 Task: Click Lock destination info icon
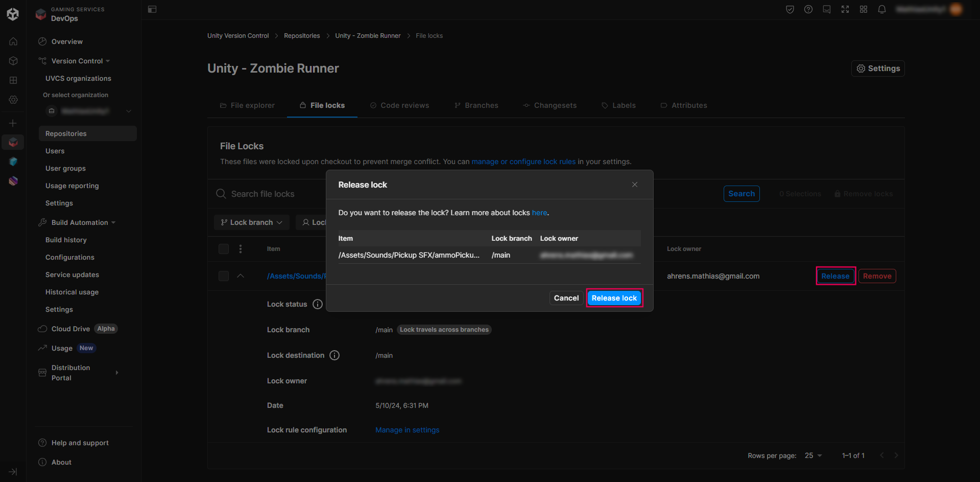[334, 355]
